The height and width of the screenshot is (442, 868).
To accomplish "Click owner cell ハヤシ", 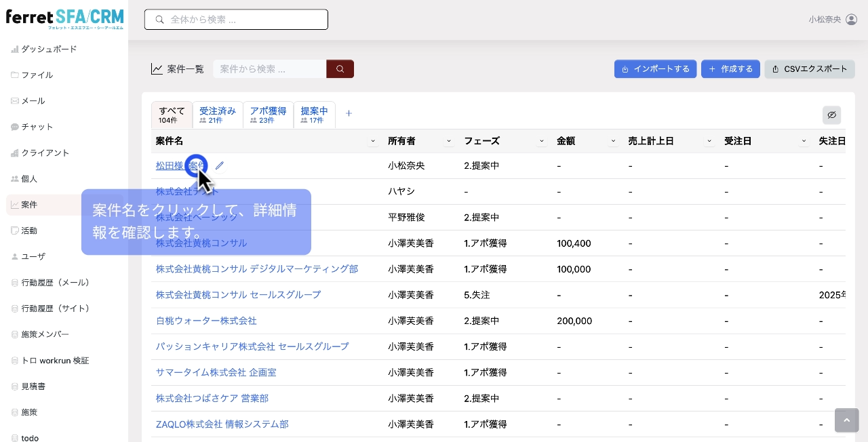I will pyautogui.click(x=401, y=192).
